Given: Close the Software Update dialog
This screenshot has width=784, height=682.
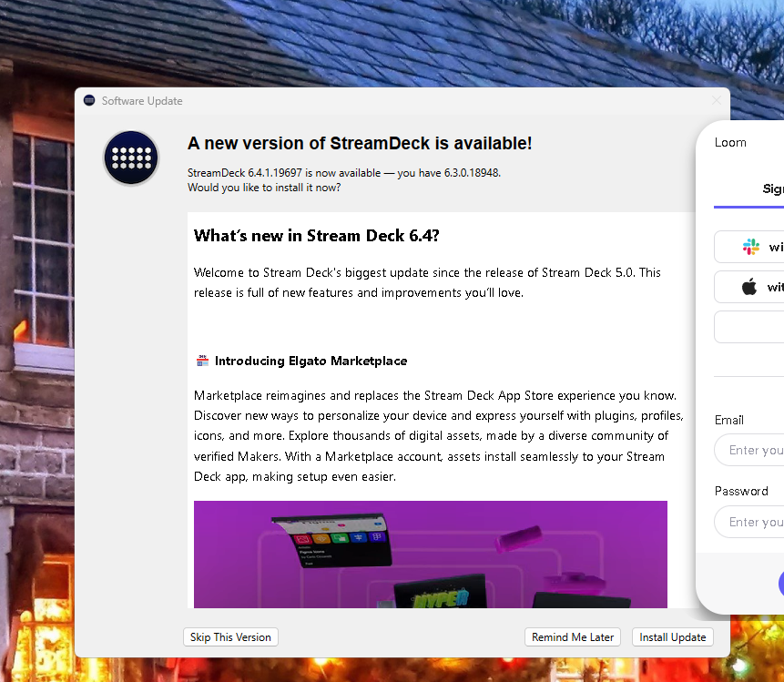Looking at the screenshot, I should (717, 100).
